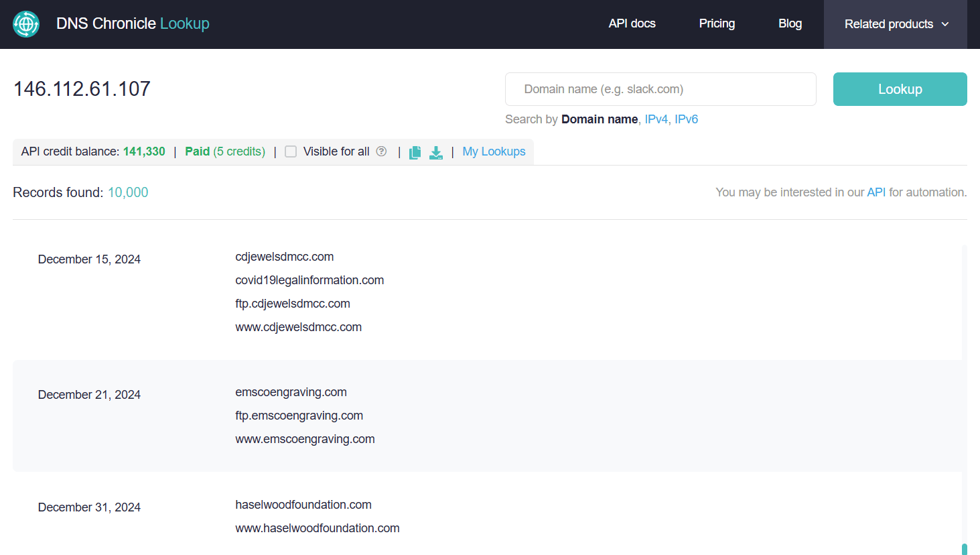Expand the Related products dropdown
This screenshot has width=980, height=555.
point(896,24)
